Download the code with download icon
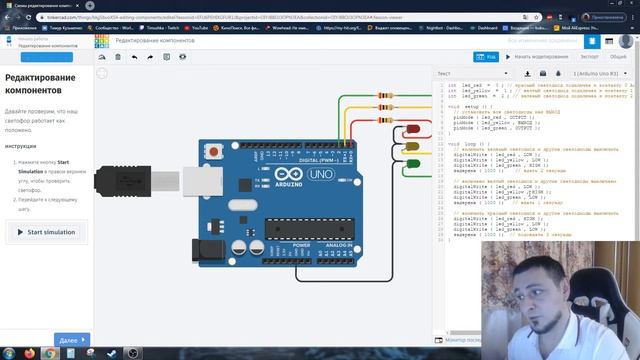The height and width of the screenshot is (360, 640). coord(527,73)
